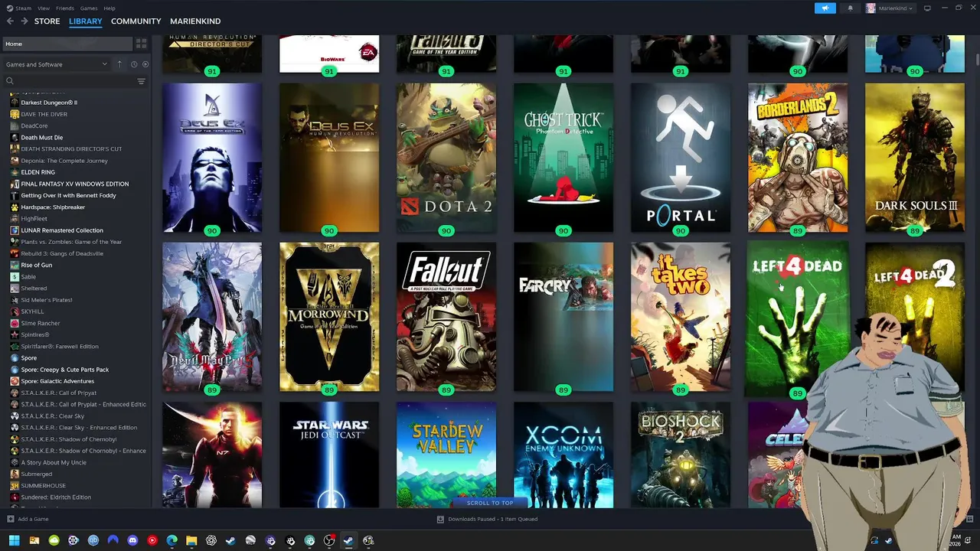Select Hardspace: Shipbreaker in sidebar
The height and width of the screenshot is (551, 980).
(53, 207)
